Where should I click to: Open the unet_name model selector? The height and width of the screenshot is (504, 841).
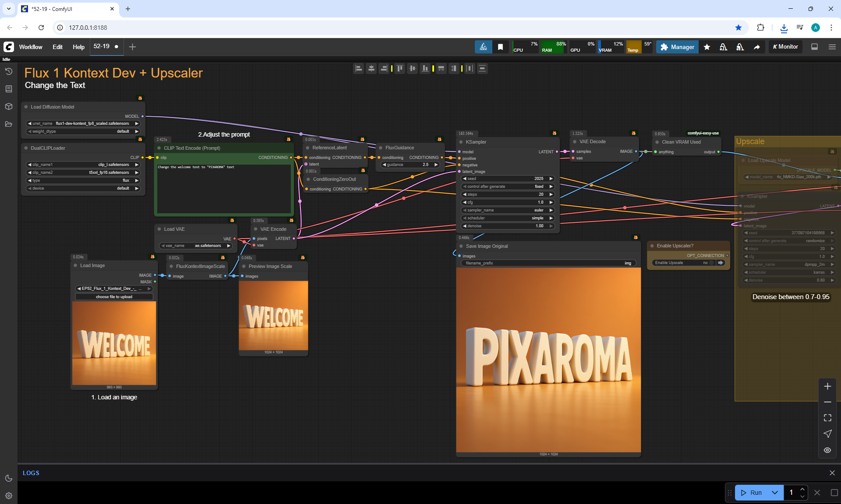[83, 123]
